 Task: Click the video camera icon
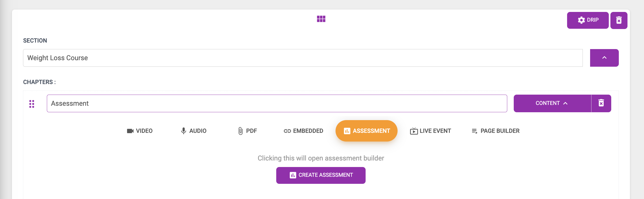click(x=130, y=131)
